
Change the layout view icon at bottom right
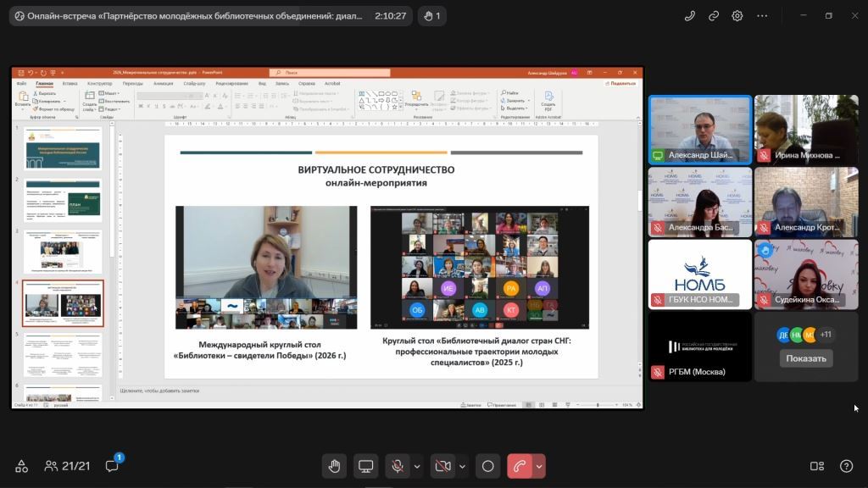click(x=817, y=466)
